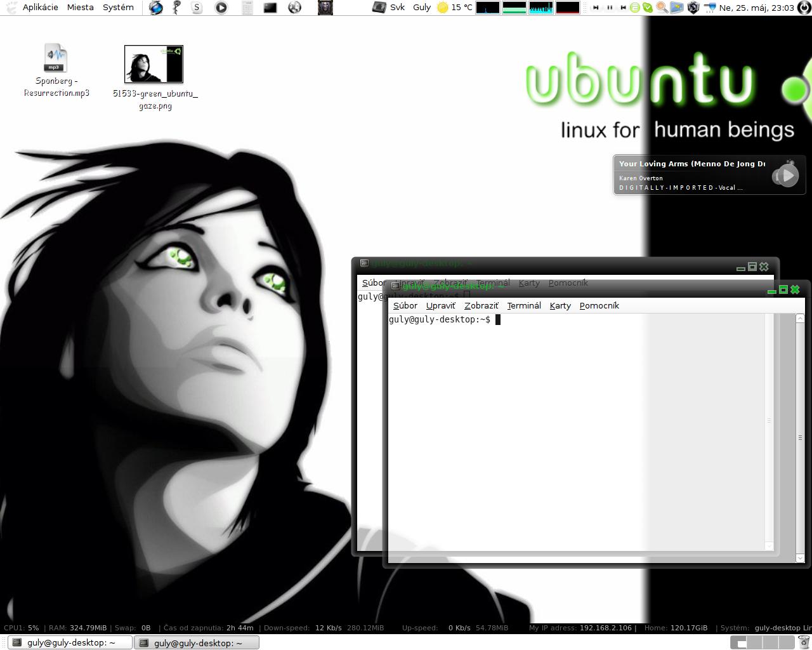Viewport: 812px width, 650px height.
Task: Open Súbor menu in front terminal
Action: (405, 305)
